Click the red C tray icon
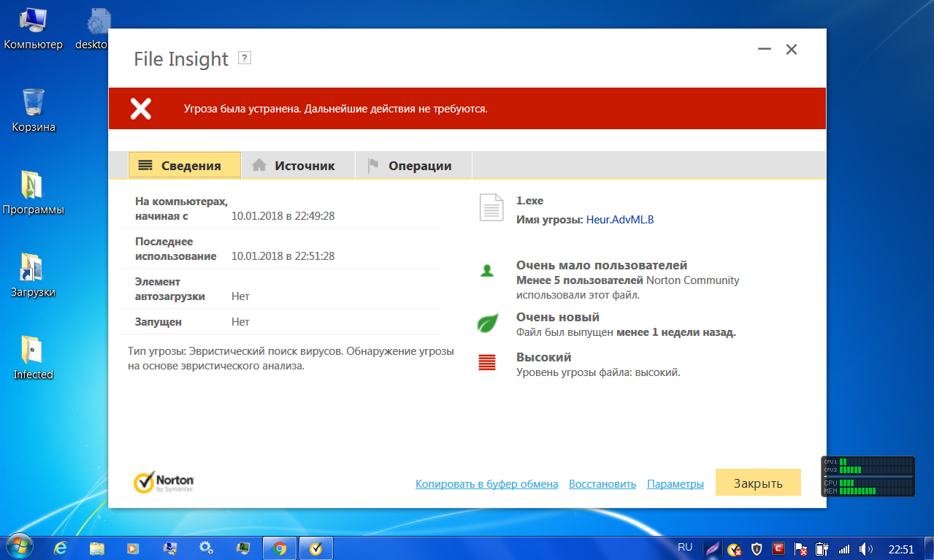Screen dimensions: 934x560 tap(779, 548)
